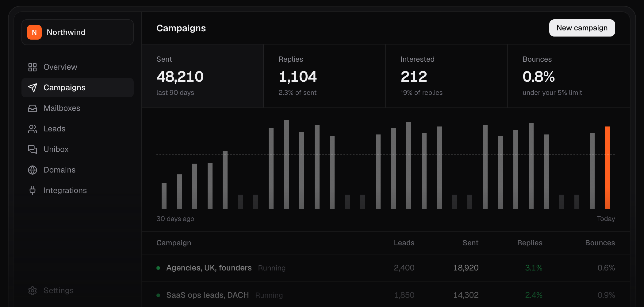Click the Campaign column header
Screen dimensions: 644x307
coord(174,243)
